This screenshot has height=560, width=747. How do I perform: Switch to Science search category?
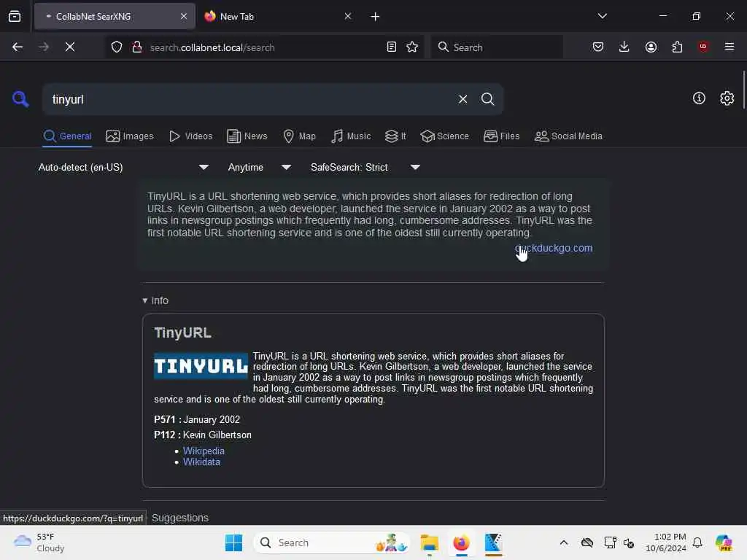pos(444,136)
